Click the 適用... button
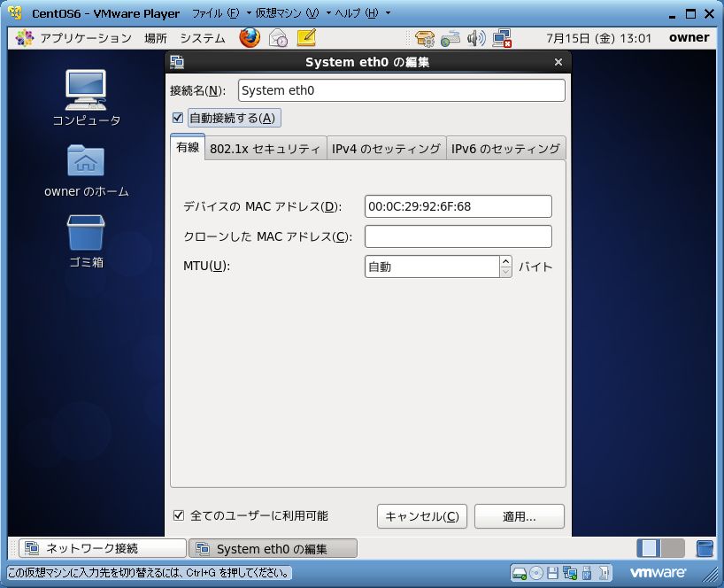The width and height of the screenshot is (724, 588). (x=519, y=516)
